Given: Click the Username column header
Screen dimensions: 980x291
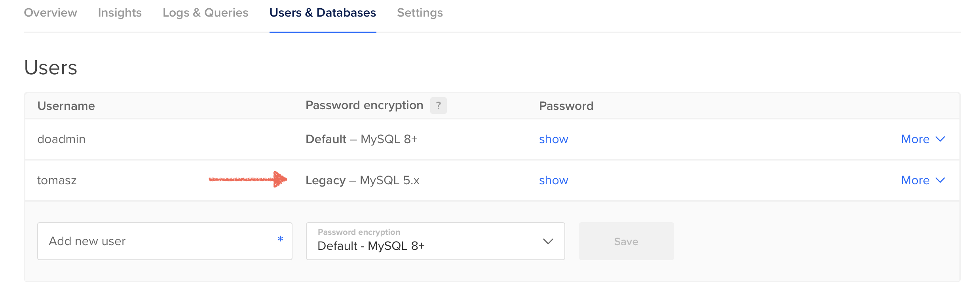Looking at the screenshot, I should [x=66, y=106].
